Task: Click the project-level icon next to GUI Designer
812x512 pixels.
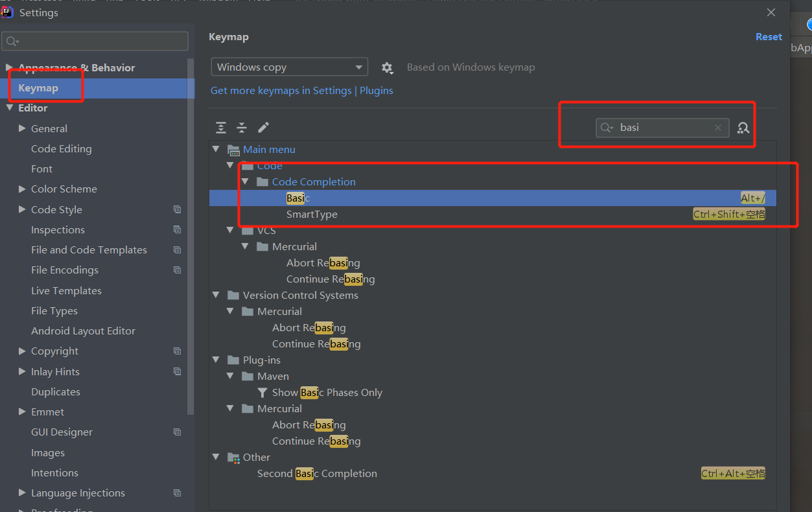Action: pos(178,432)
